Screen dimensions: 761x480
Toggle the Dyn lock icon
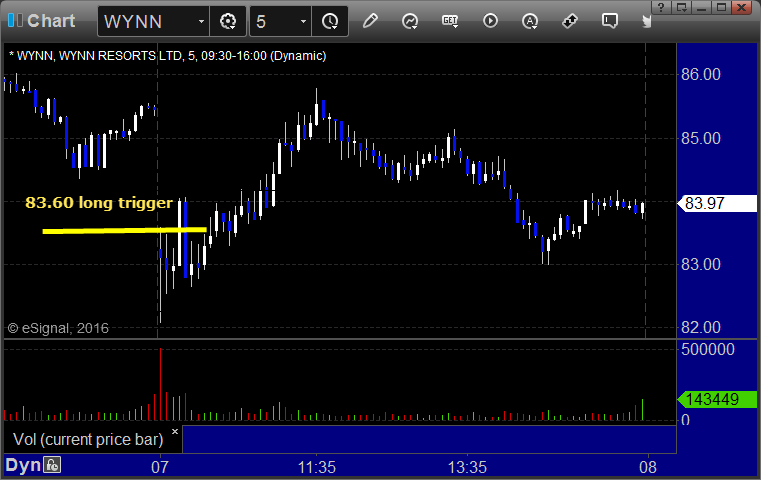point(52,465)
